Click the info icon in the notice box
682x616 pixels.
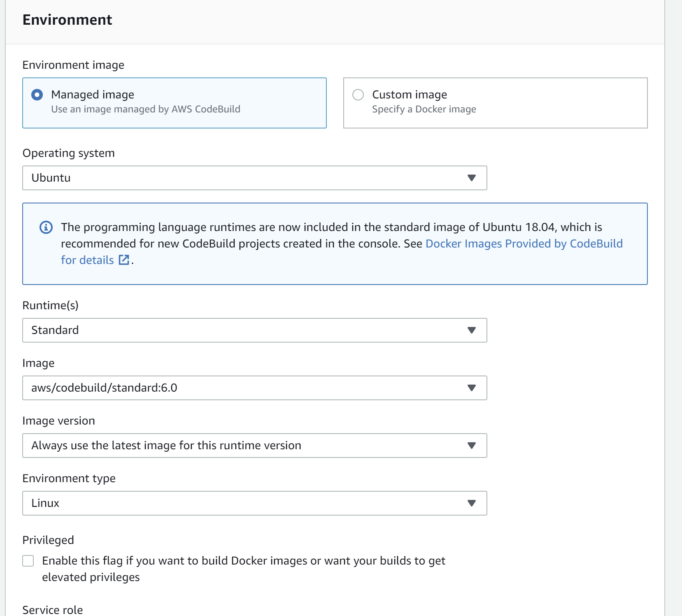point(46,227)
